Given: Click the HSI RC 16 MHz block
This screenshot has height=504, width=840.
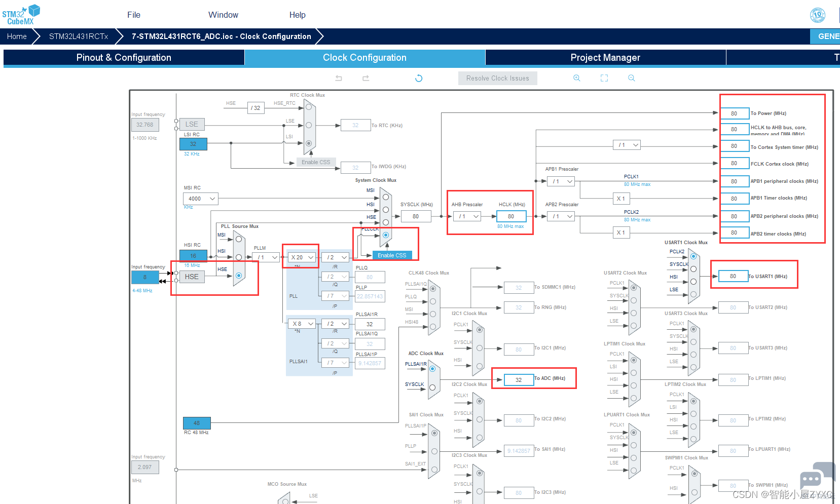Looking at the screenshot, I should pos(193,256).
